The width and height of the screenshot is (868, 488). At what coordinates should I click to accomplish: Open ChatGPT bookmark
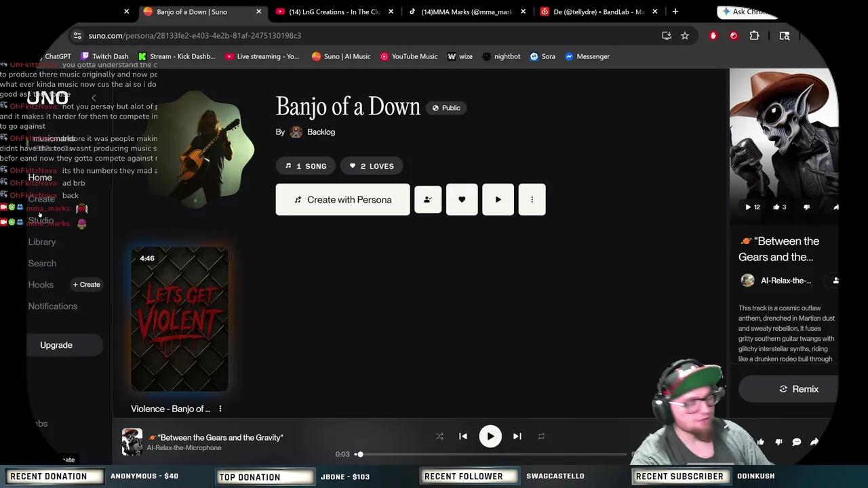[x=58, y=57]
